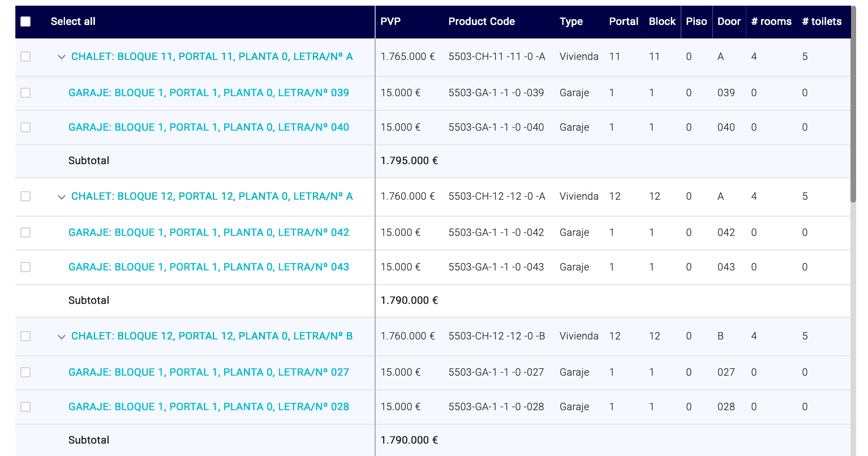
Task: Collapse the Chalet Bloque 12 Letra B group
Action: [62, 337]
